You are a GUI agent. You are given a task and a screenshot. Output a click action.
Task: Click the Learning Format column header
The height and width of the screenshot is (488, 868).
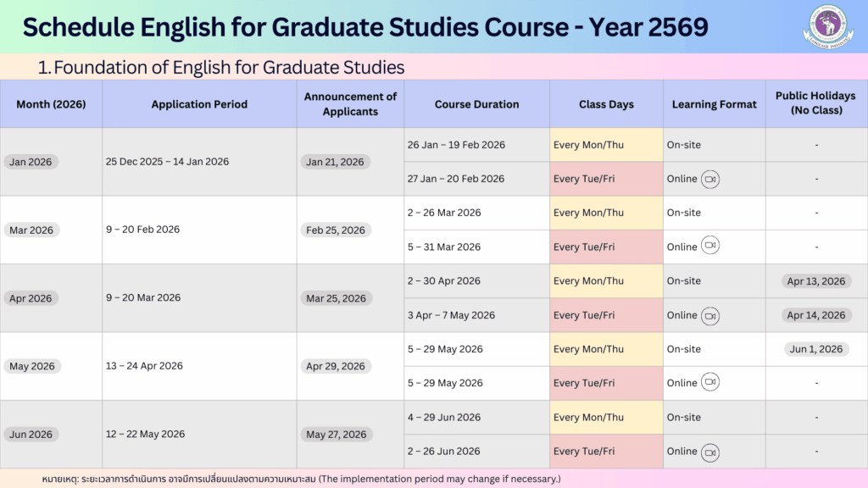(714, 104)
